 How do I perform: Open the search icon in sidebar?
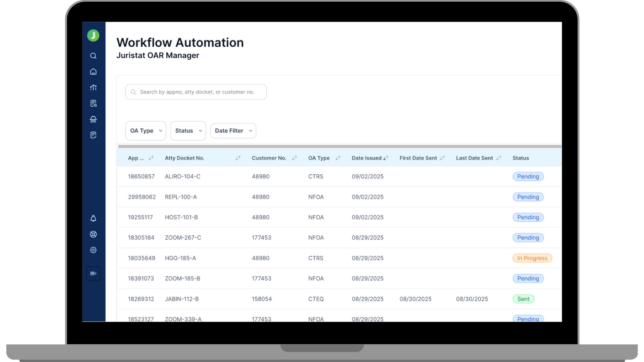[x=93, y=56]
